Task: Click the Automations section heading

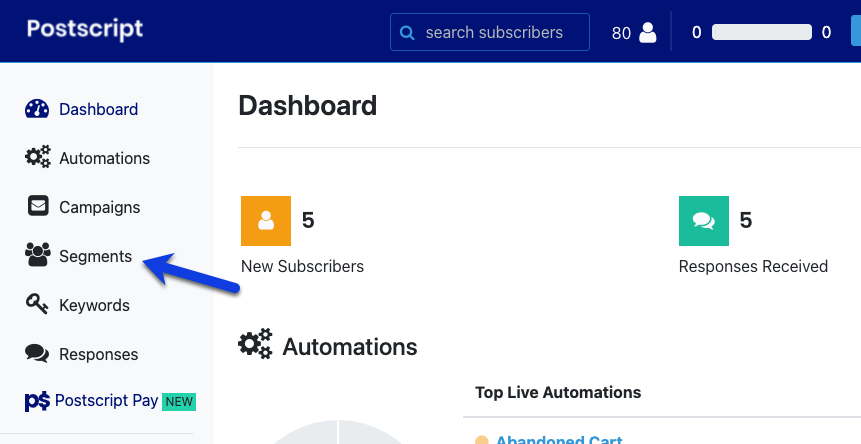Action: tap(350, 347)
